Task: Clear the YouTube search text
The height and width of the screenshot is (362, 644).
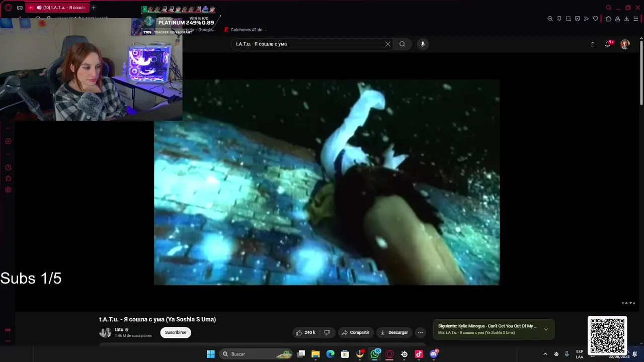Action: [388, 44]
